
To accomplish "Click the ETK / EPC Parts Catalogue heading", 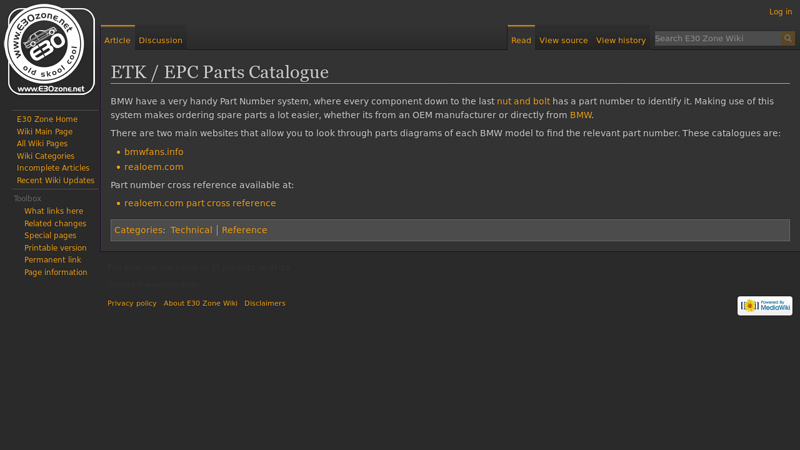I will (219, 72).
